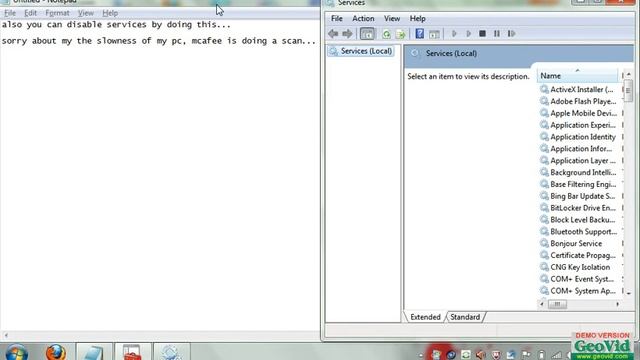Switch to Services gear taskbar button
640x360 pixels.
[x=171, y=352]
